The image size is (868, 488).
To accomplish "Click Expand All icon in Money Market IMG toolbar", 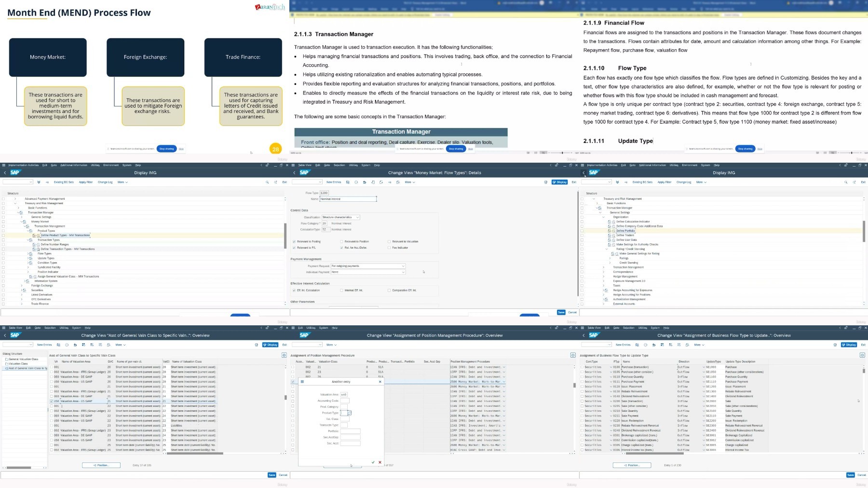I will pos(39,182).
